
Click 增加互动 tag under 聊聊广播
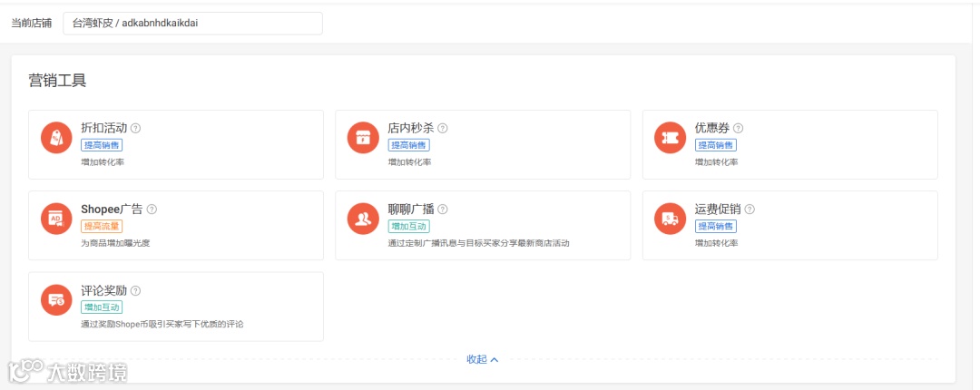[x=408, y=226]
